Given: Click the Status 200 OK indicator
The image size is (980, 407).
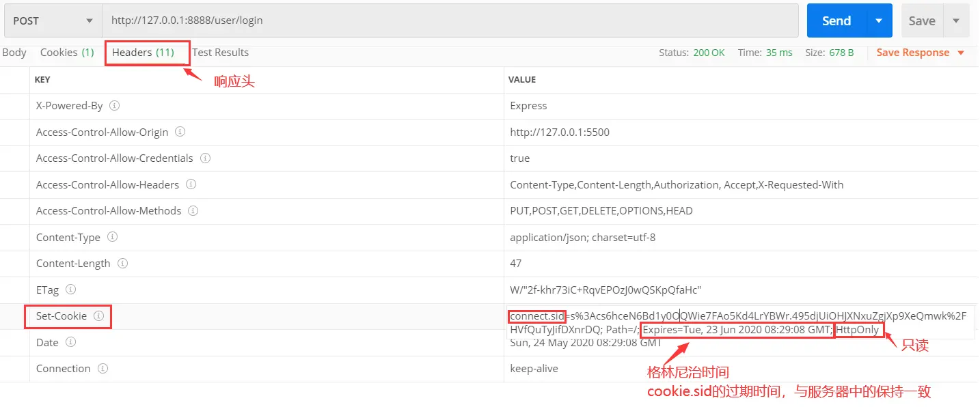Looking at the screenshot, I should [x=692, y=53].
